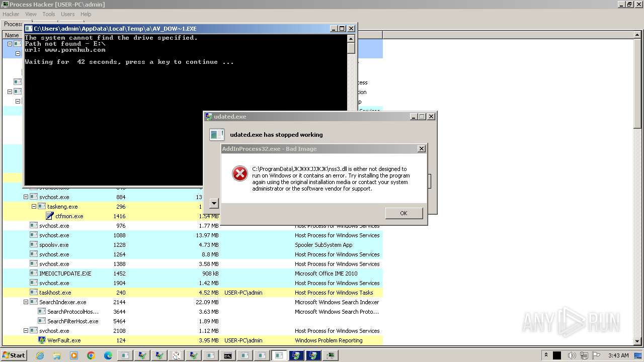Collapse the svchost.exe 2108 tree node
644x362 pixels.
tap(26, 331)
